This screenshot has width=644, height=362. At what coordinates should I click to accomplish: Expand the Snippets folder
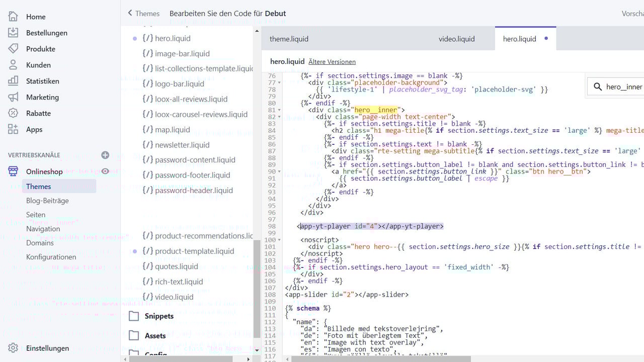tap(159, 316)
